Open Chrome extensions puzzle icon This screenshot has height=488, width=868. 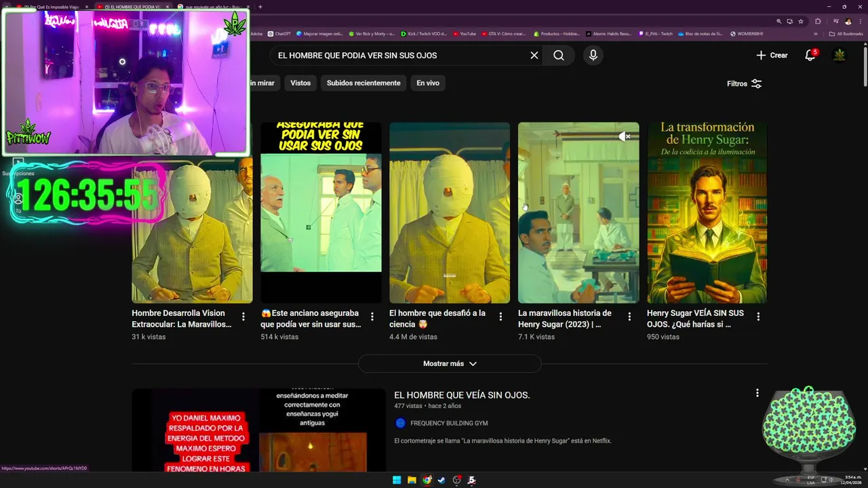[x=818, y=21]
